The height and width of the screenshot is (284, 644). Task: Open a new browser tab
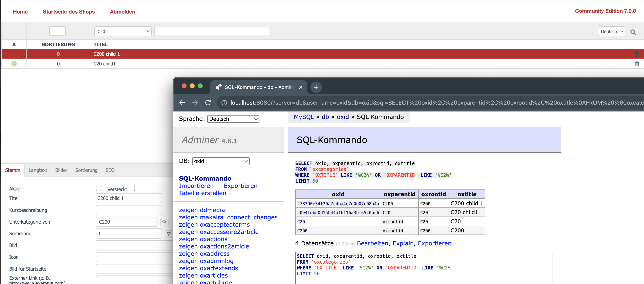[x=316, y=87]
